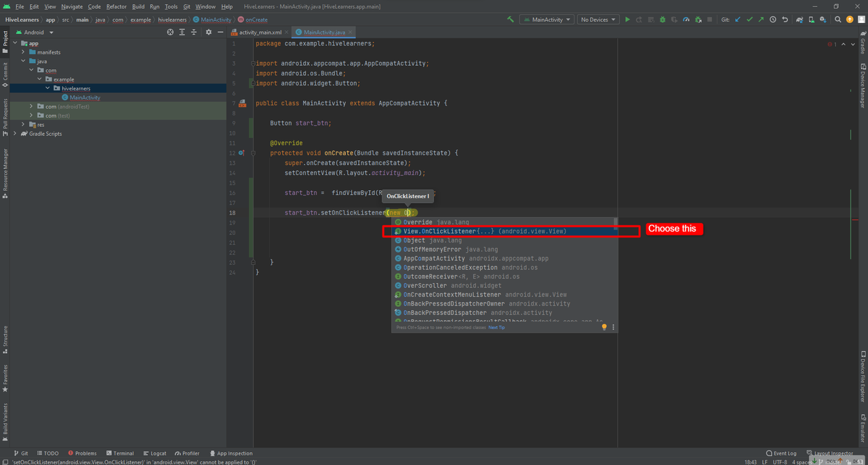
Task: Click Expand All in Project panel
Action: [182, 32]
